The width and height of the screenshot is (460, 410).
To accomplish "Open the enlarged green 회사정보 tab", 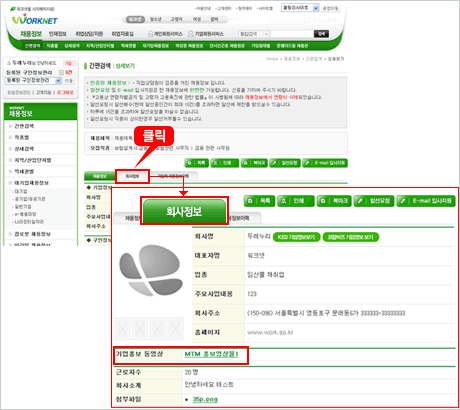I will coord(184,211).
